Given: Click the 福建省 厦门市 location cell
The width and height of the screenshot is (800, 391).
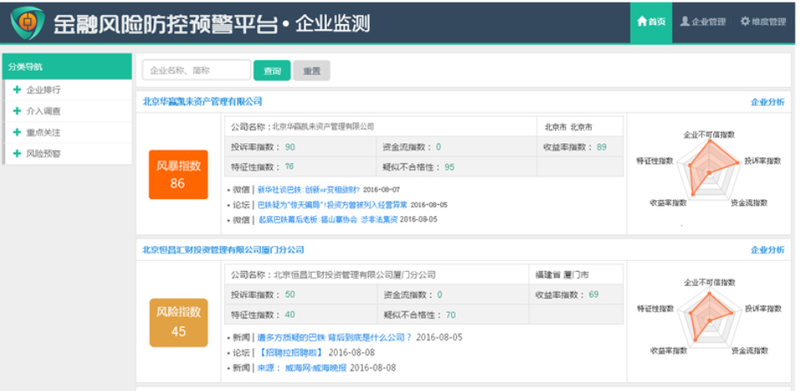Looking at the screenshot, I should click(576, 275).
